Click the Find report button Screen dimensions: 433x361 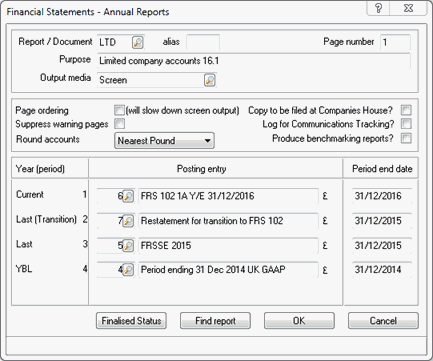215,321
